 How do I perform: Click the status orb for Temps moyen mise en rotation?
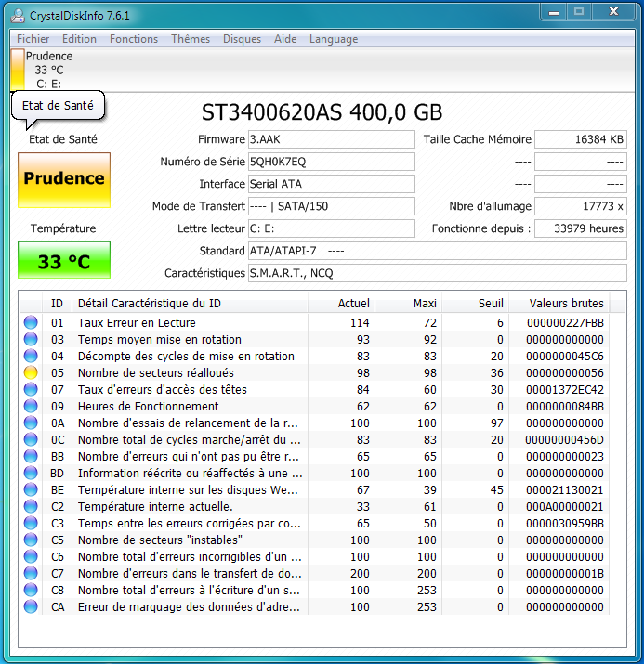point(31,339)
